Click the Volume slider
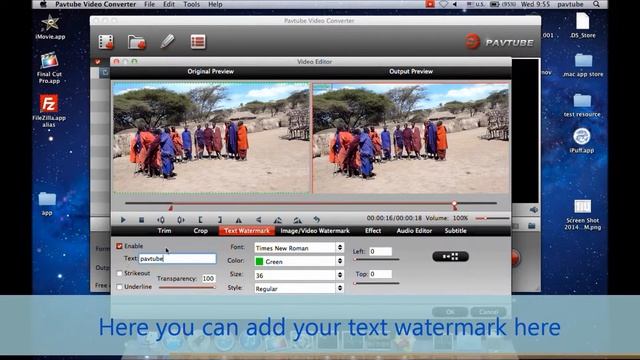The height and width of the screenshot is (360, 640). pyautogui.click(x=493, y=218)
